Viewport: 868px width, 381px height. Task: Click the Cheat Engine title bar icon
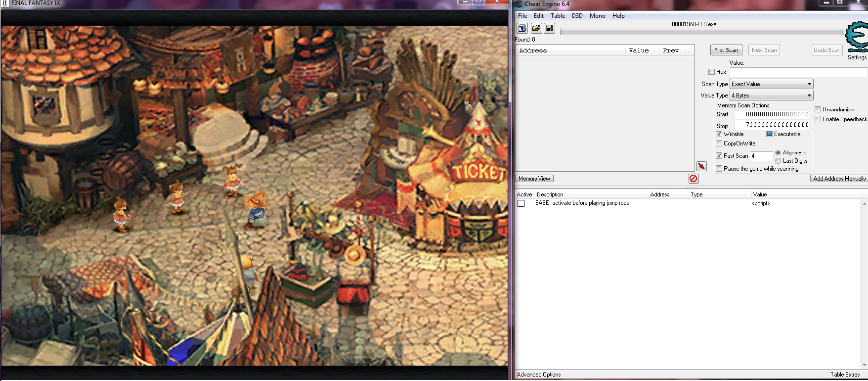[x=519, y=4]
